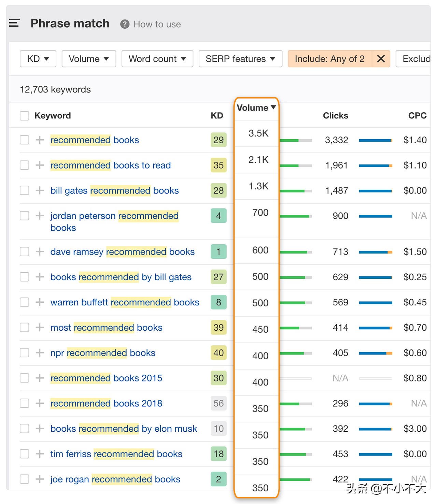The image size is (436, 504).
Task: Sort by the Clicks column header
Action: point(335,116)
